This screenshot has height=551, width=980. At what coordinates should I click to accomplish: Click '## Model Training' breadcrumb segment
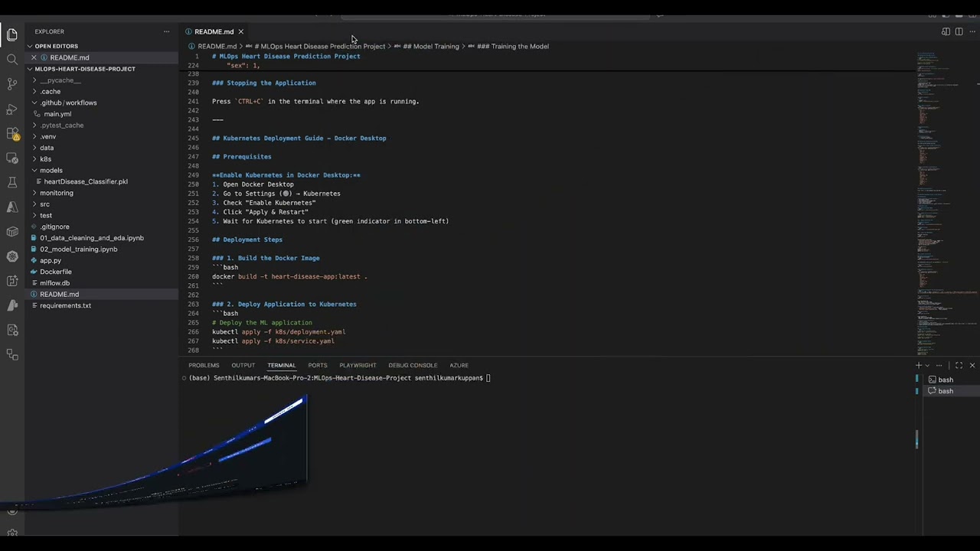click(x=431, y=46)
